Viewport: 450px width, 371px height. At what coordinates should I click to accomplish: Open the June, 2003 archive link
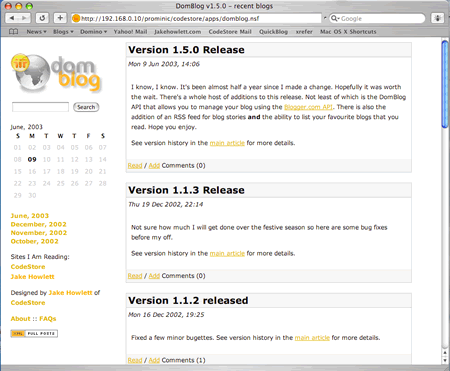coord(30,216)
